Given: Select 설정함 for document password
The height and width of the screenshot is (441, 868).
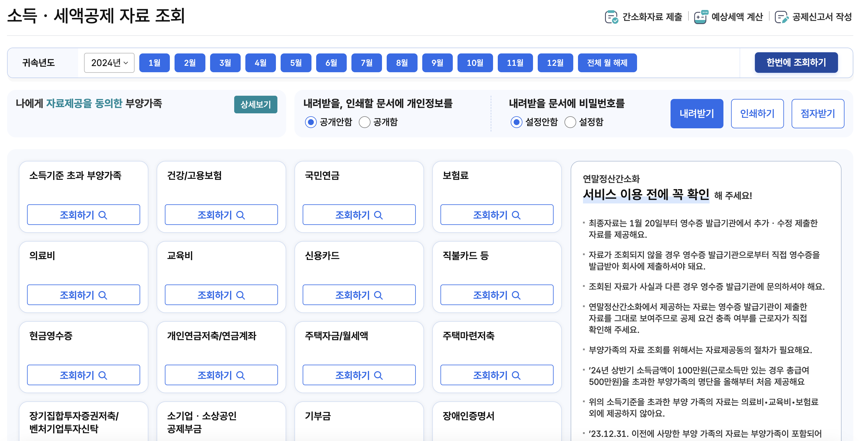Looking at the screenshot, I should [570, 122].
